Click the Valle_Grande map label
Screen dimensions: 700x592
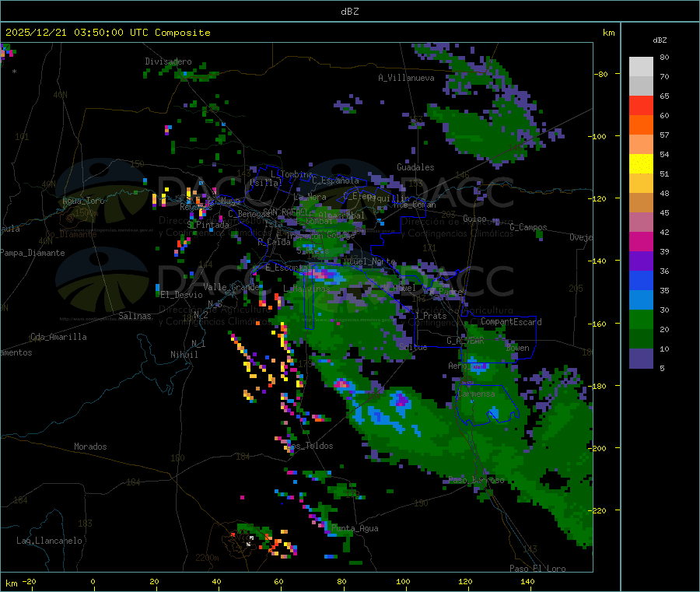231,287
